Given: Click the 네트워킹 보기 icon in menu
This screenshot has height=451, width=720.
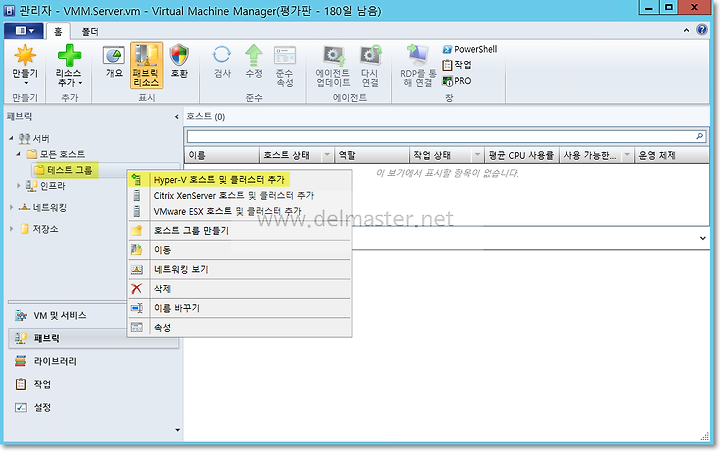Looking at the screenshot, I should 137,269.
